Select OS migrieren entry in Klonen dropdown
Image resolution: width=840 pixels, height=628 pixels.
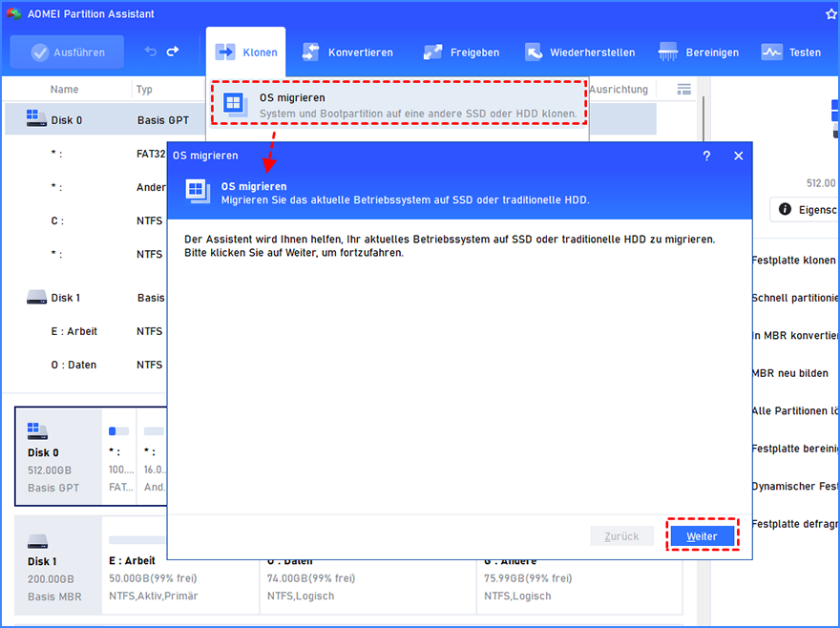tap(398, 105)
